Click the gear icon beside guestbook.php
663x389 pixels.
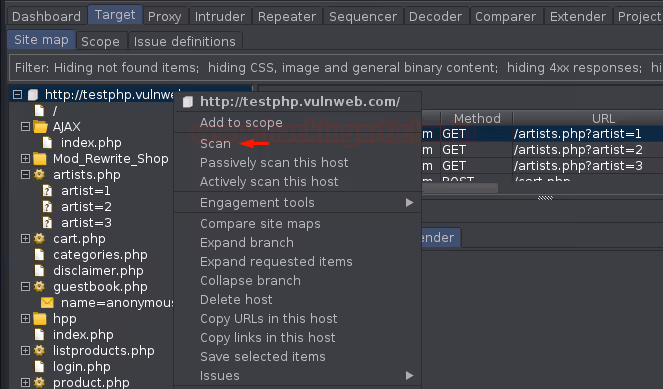tap(39, 287)
